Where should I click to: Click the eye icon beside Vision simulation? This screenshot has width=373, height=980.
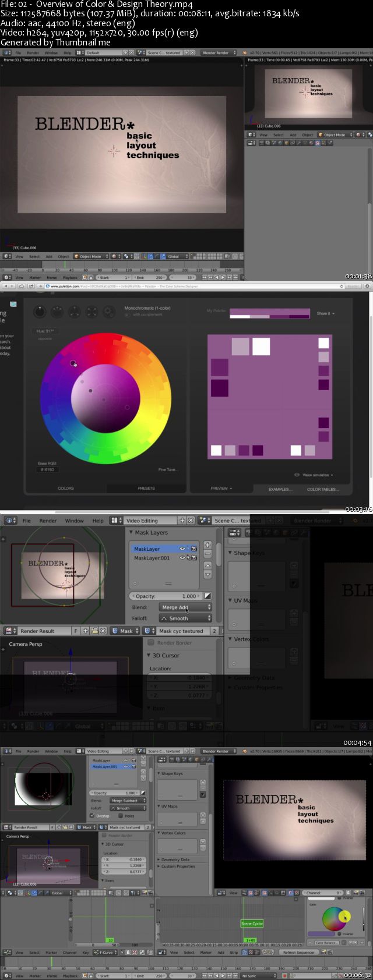pos(297,475)
